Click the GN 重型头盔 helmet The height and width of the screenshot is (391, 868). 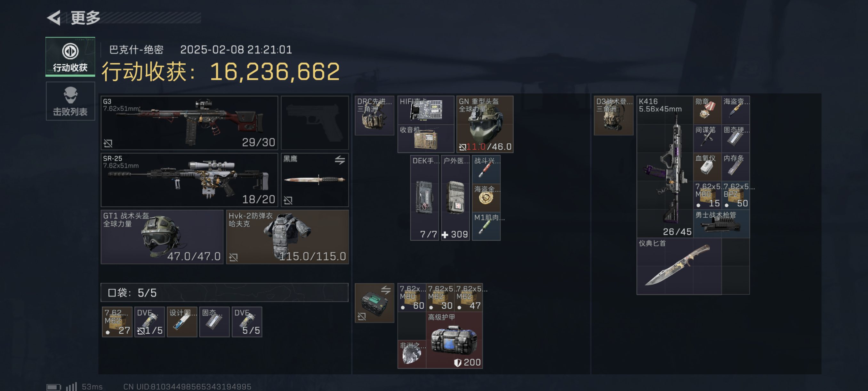click(485, 124)
